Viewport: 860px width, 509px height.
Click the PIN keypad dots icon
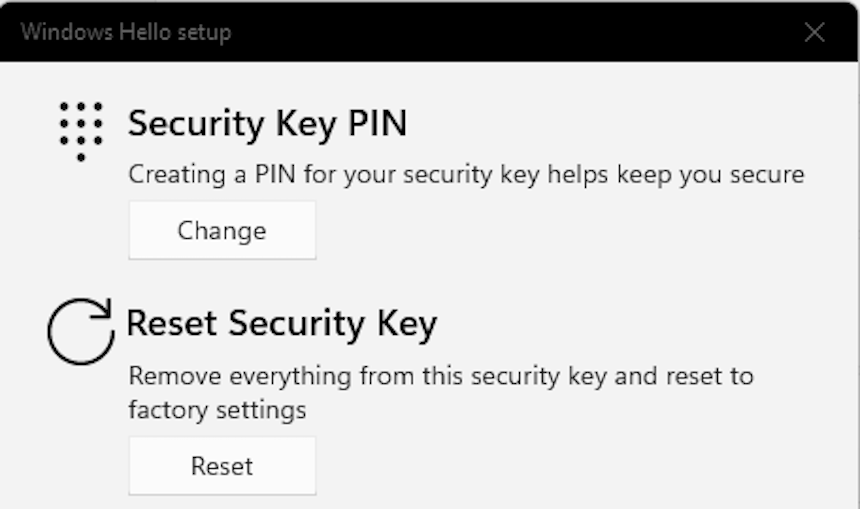[x=81, y=130]
